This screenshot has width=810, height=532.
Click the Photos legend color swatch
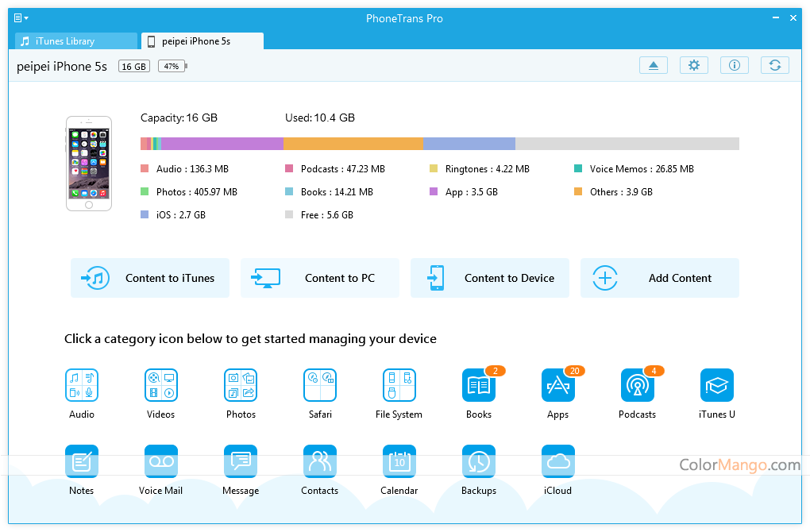pyautogui.click(x=145, y=191)
